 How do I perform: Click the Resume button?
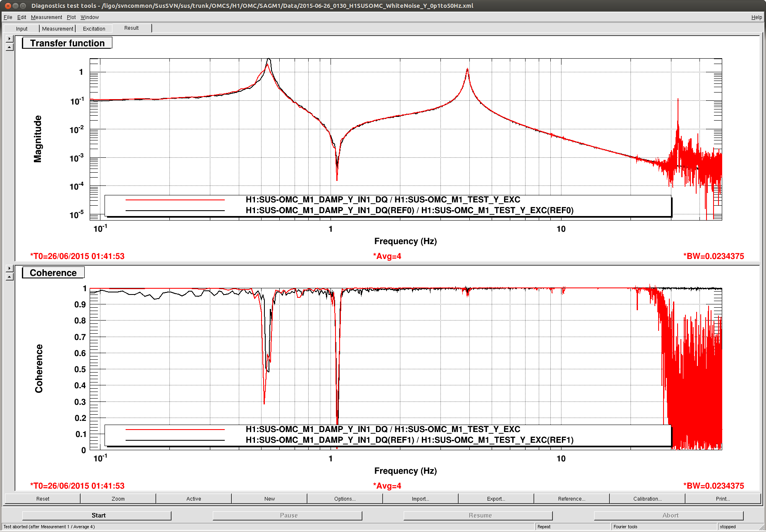(478, 515)
